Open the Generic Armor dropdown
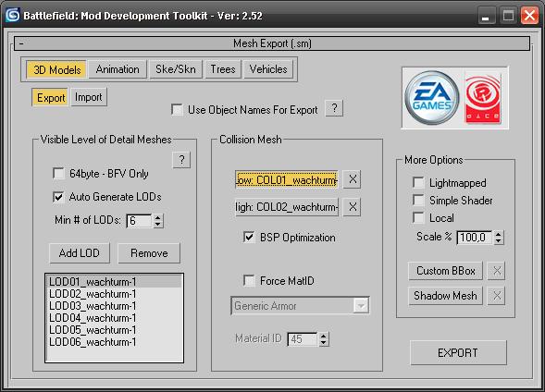Screen dimensions: 545x392 (x=361, y=306)
